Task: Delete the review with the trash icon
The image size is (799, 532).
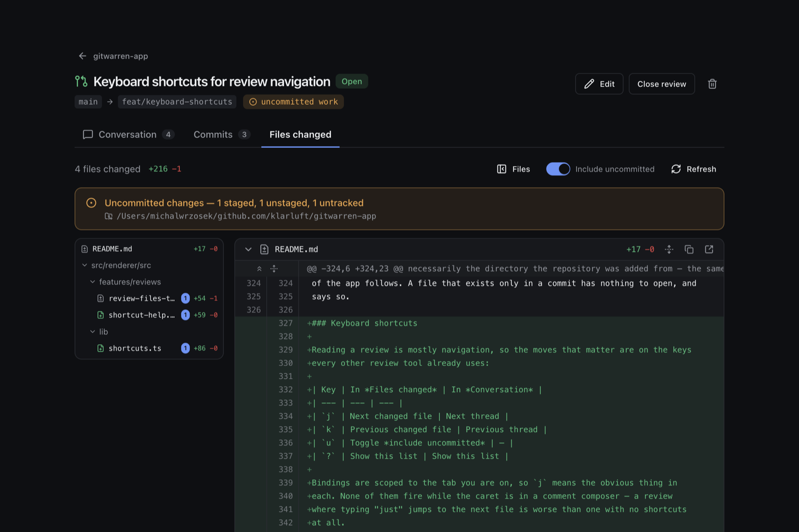Action: pos(712,84)
